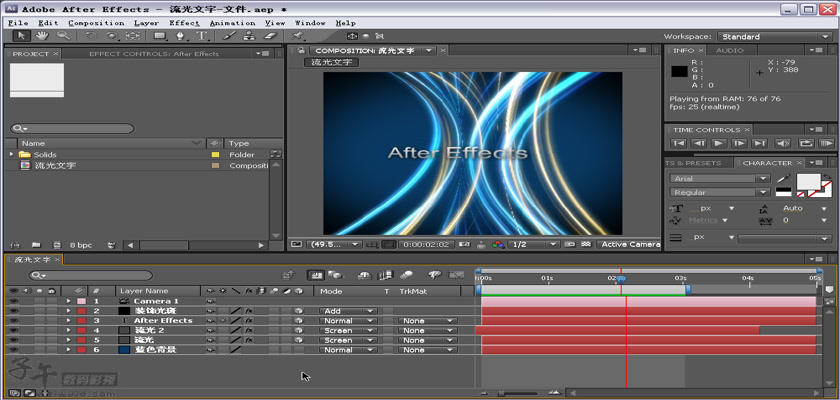Click the new composition icon in Project panel
This screenshot has height=400, width=840.
57,245
